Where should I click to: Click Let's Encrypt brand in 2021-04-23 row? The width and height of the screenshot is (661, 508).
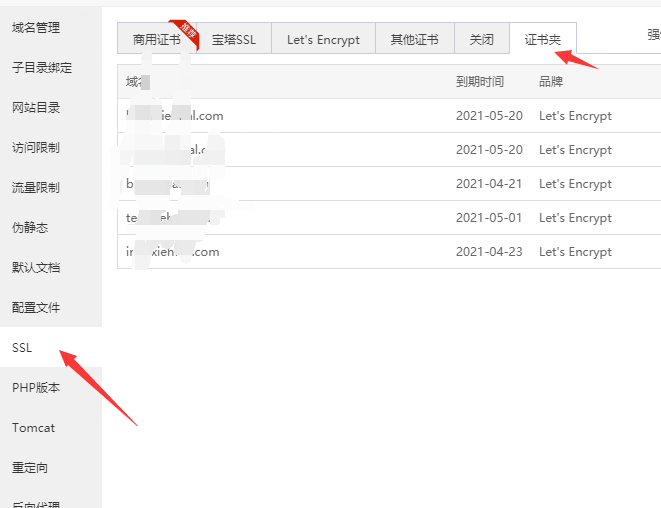click(x=575, y=252)
